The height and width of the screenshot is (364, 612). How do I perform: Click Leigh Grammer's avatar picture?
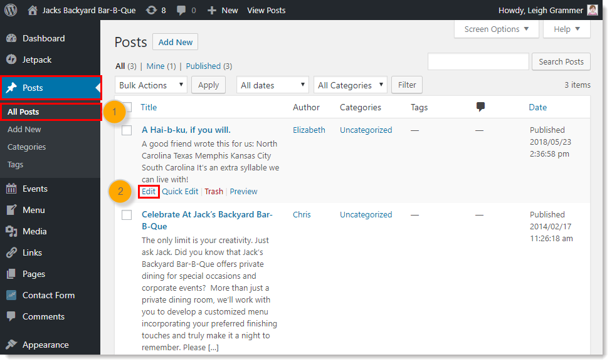pyautogui.click(x=593, y=10)
